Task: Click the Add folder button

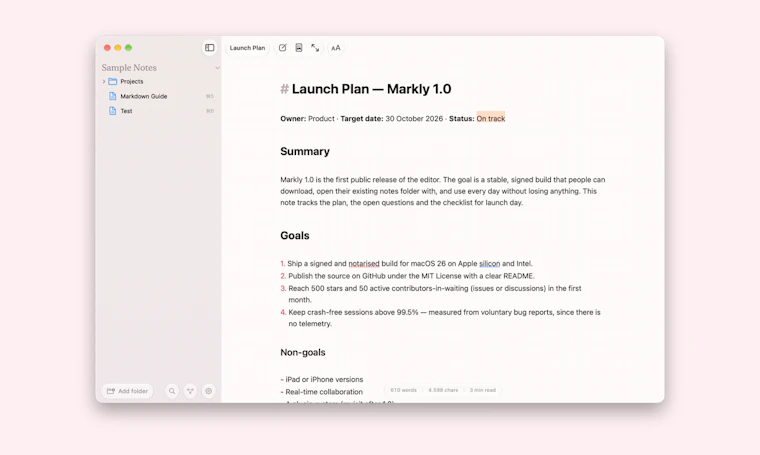Action: coord(127,391)
